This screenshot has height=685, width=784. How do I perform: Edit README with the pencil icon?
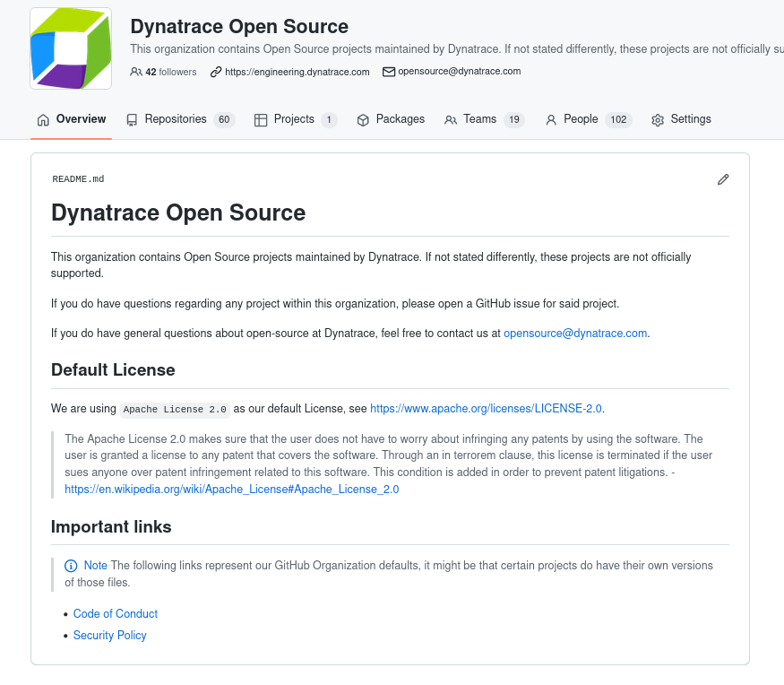click(x=723, y=179)
